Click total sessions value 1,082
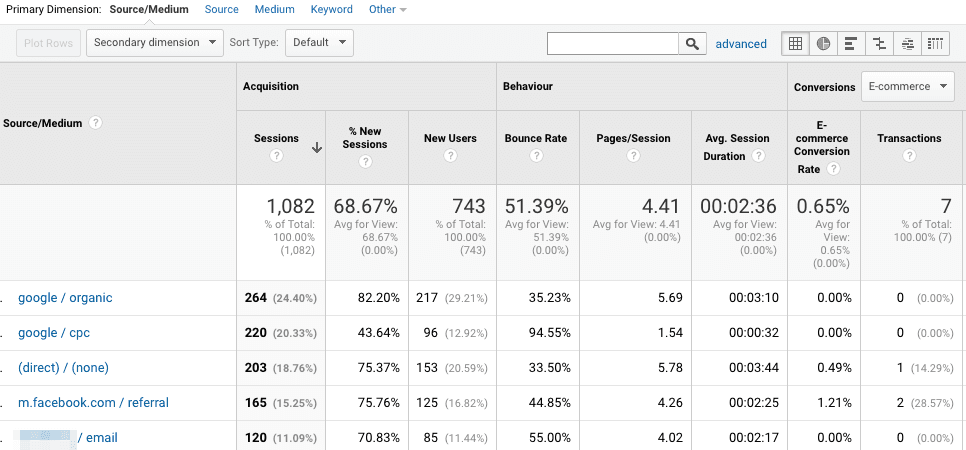Screen dimensions: 966x450 290,206
